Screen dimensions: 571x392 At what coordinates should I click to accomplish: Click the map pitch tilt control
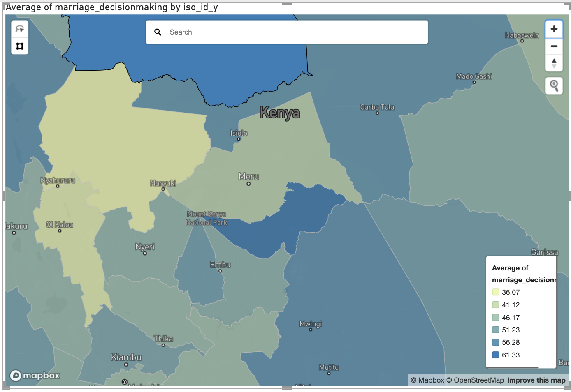[x=554, y=62]
